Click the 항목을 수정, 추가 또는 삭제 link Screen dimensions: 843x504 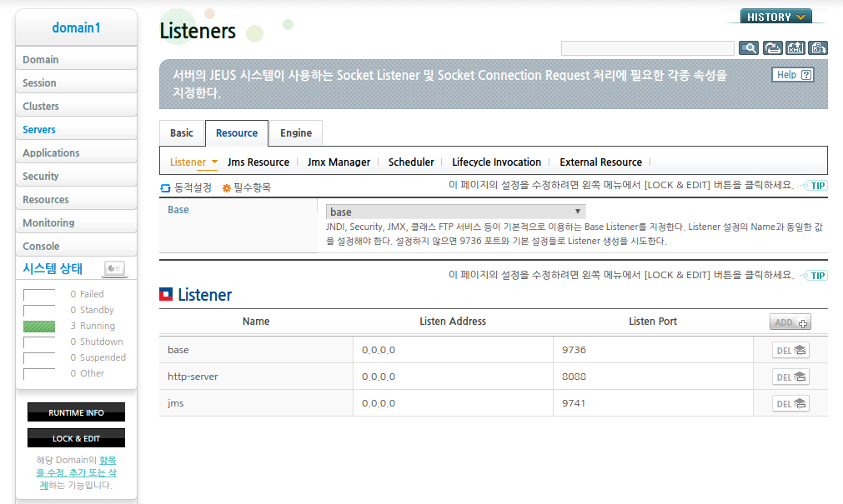77,472
